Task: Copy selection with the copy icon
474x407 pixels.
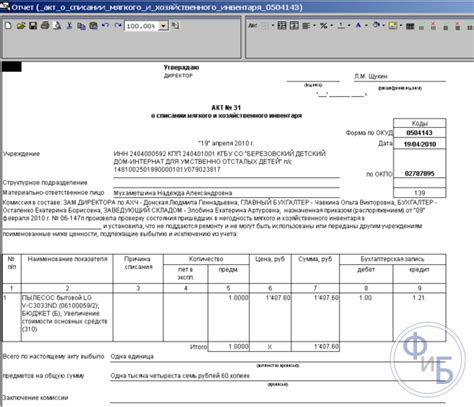Action: [81, 26]
